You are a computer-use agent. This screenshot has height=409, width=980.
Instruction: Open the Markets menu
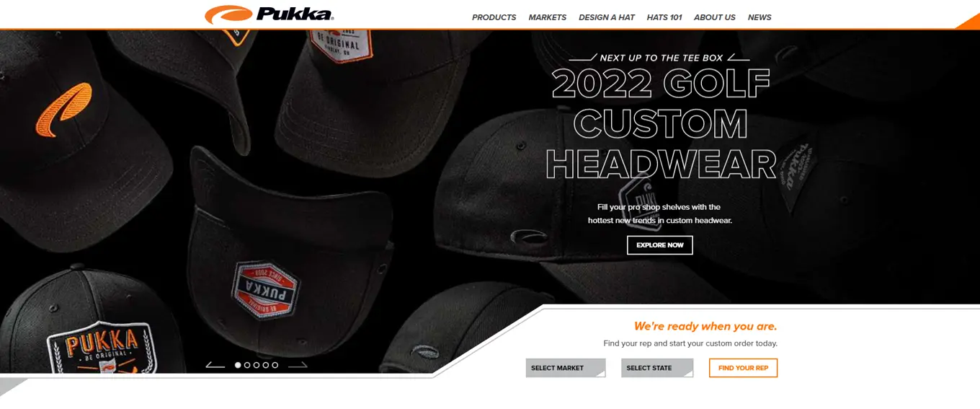548,17
